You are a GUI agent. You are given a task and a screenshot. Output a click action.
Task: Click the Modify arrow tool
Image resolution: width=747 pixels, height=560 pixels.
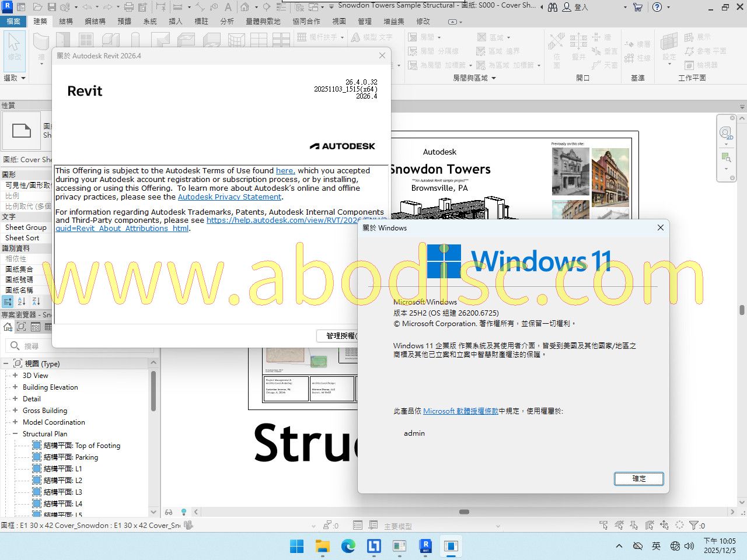click(x=15, y=48)
